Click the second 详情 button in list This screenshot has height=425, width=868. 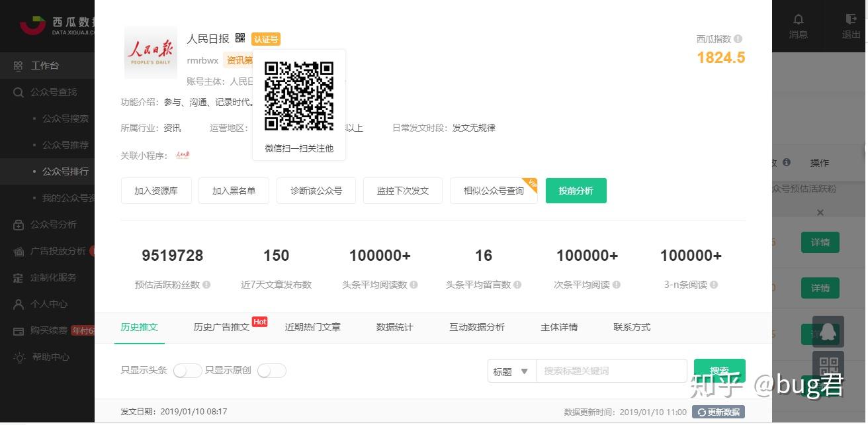tap(820, 288)
